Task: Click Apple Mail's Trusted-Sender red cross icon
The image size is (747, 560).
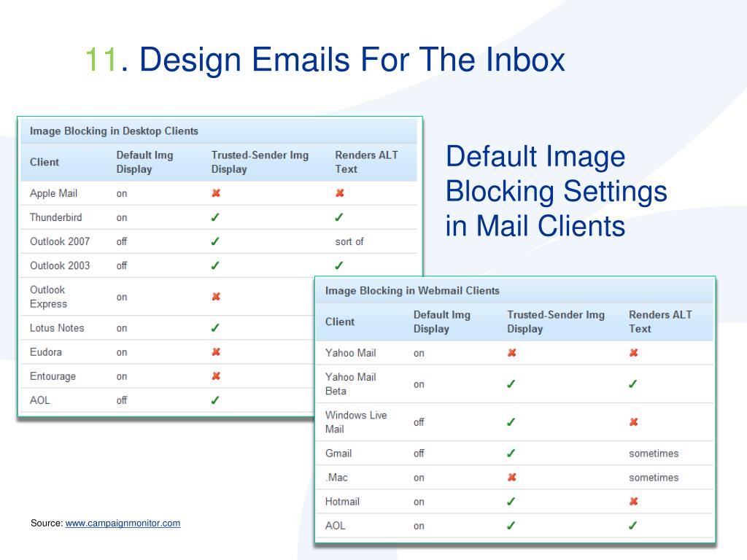Action: coord(216,192)
